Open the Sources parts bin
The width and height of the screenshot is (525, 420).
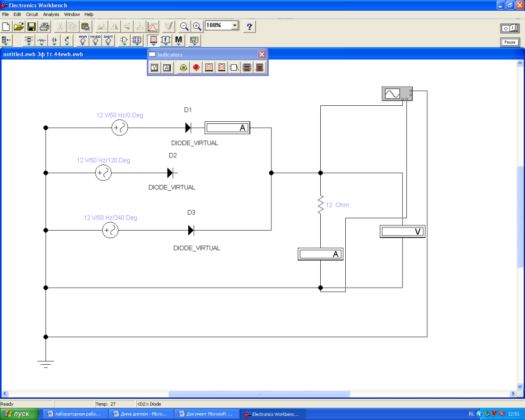click(29, 40)
